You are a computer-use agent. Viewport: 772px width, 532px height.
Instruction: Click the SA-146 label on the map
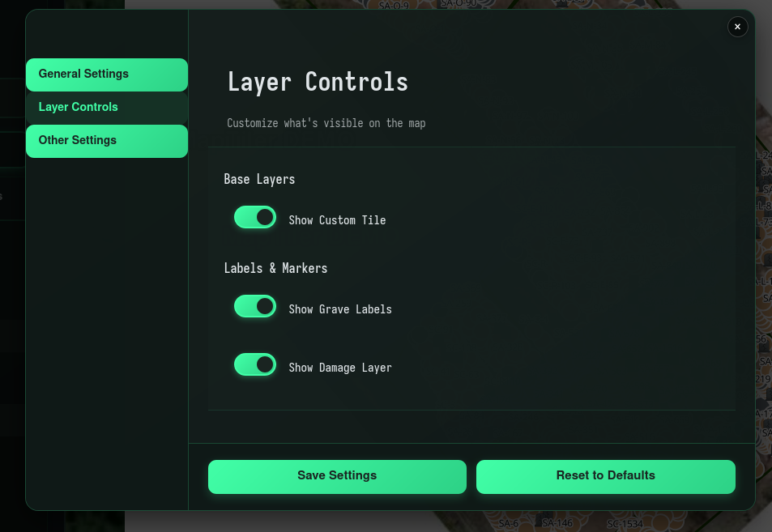point(557,523)
